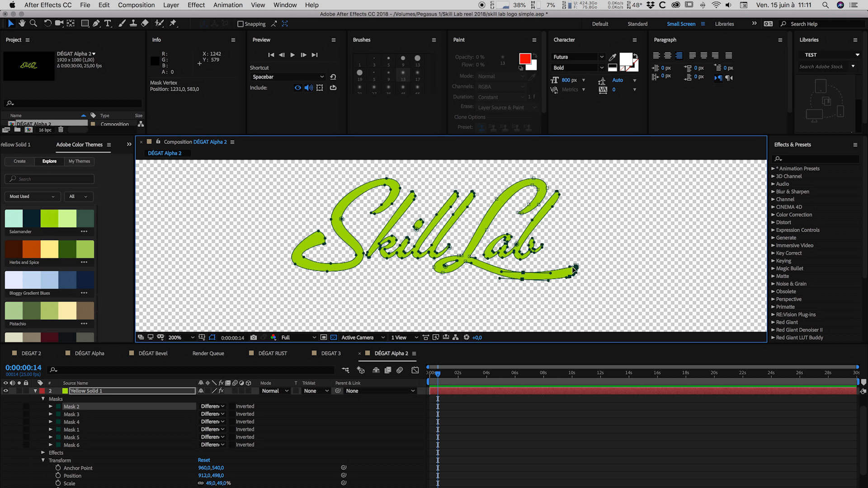Delete selected project item with trash icon
The width and height of the screenshot is (868, 488).
tap(61, 130)
